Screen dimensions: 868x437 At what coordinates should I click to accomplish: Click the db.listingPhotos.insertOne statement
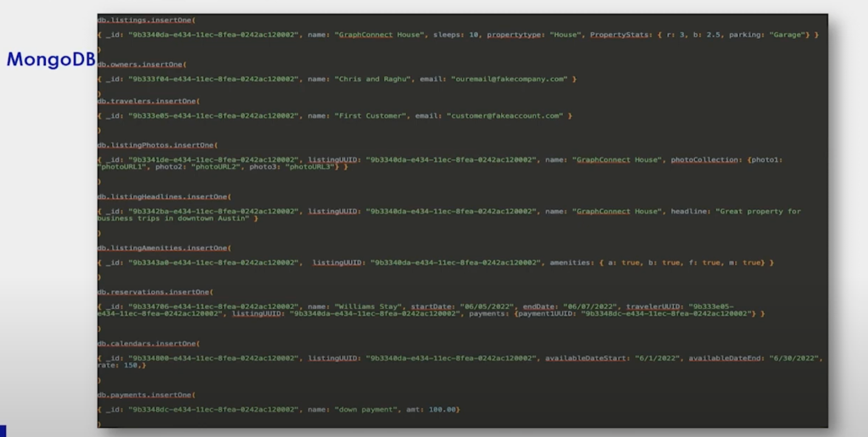point(155,145)
